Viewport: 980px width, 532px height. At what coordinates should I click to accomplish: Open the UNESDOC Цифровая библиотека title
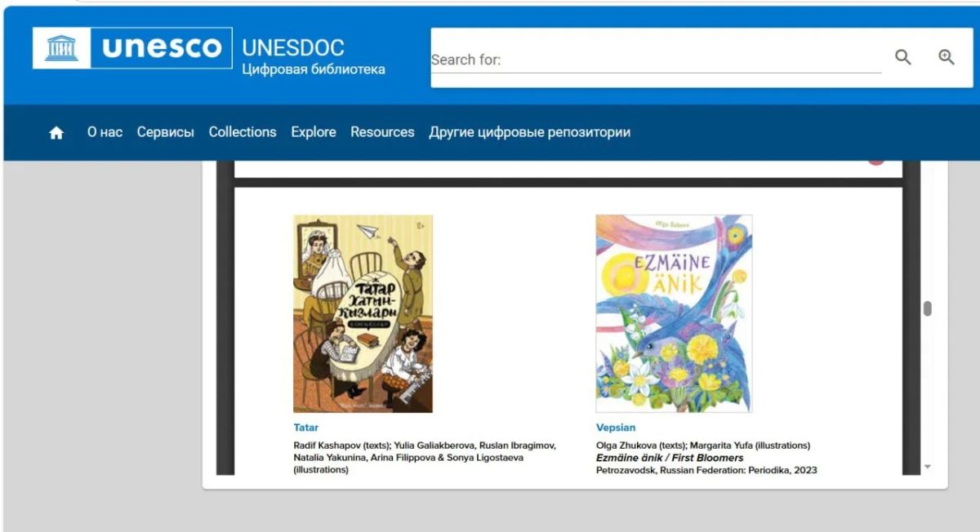[314, 57]
